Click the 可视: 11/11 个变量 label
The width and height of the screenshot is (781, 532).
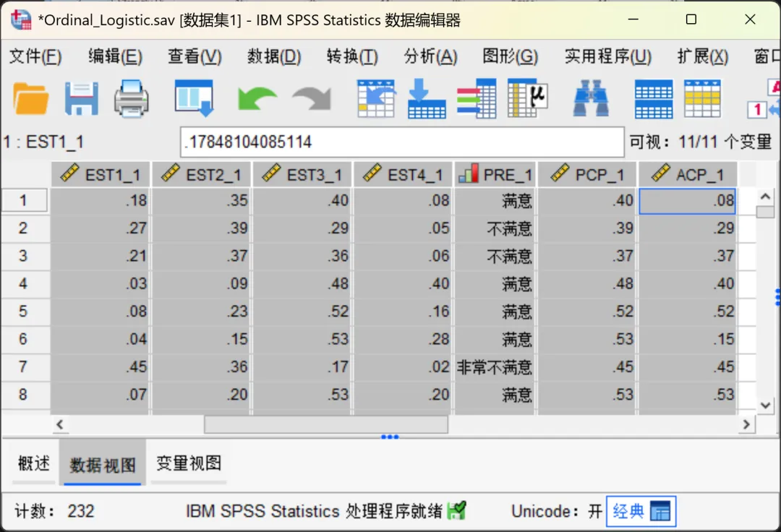pos(700,142)
